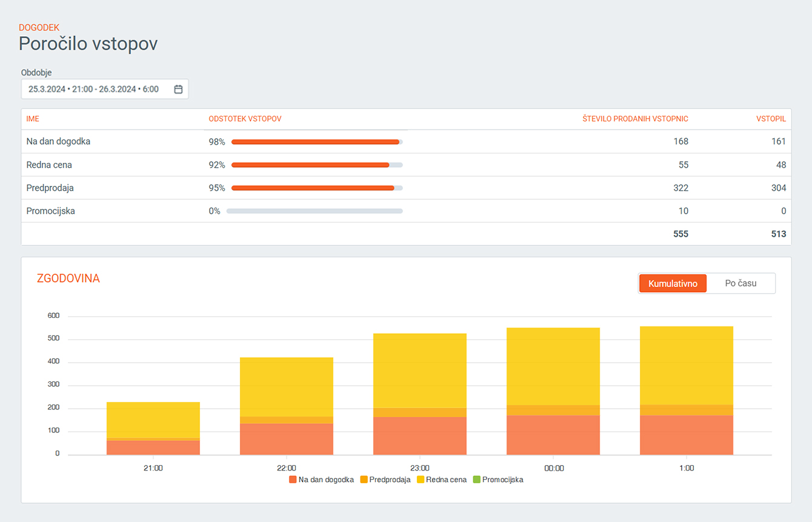Viewport: 812px width, 522px height.
Task: Sort by Število prodanih vstopnic header
Action: [635, 119]
